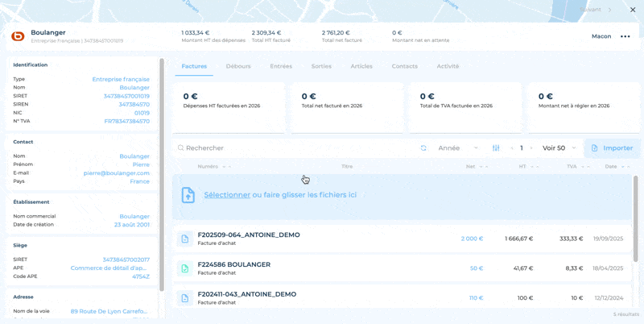The image size is (644, 324).
Task: Go to the previous page arrow
Action: tap(512, 148)
